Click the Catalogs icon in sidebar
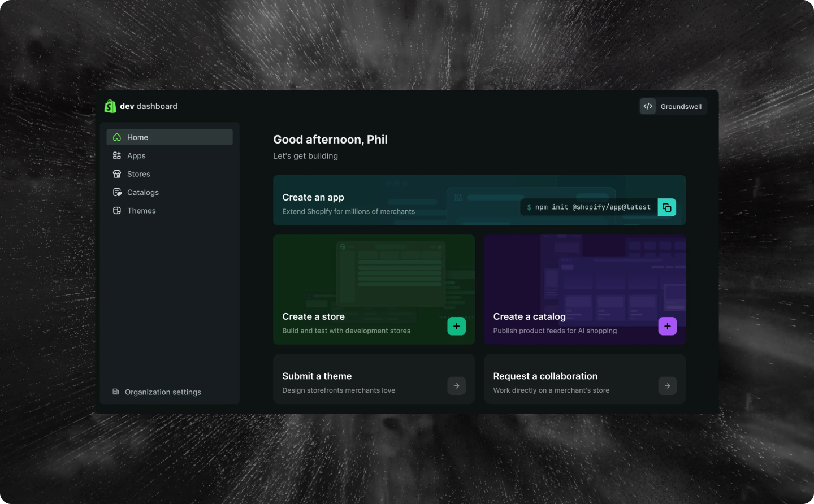The image size is (814, 504). coord(117,192)
